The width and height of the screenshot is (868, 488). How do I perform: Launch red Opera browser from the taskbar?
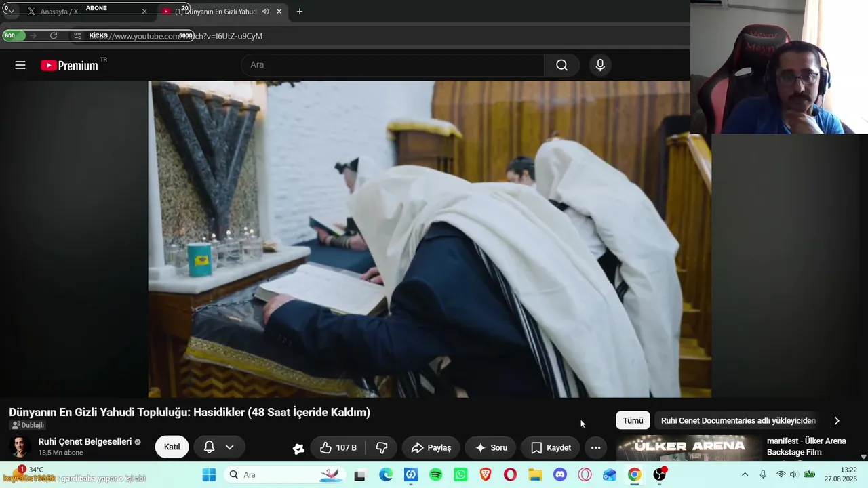coord(510,474)
